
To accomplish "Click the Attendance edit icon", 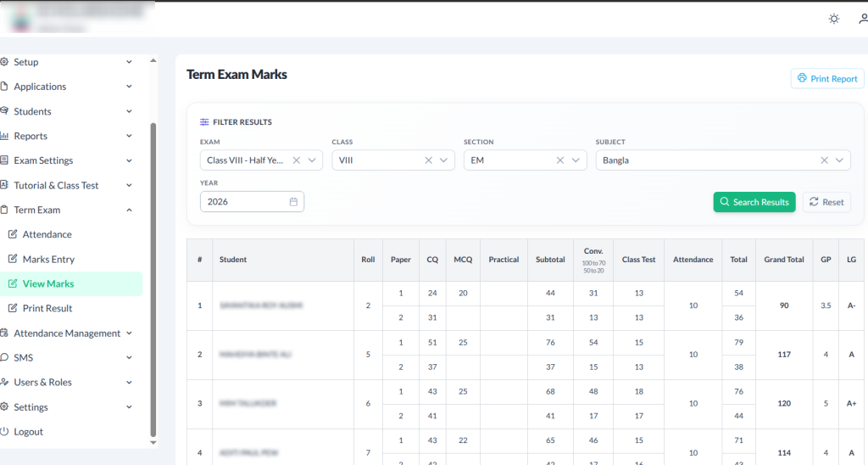I will coord(13,234).
